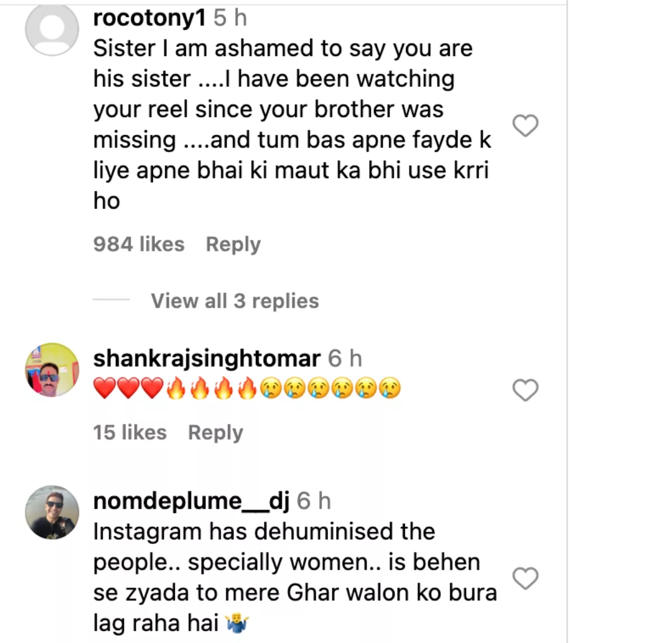Image resolution: width=672 pixels, height=643 pixels.
Task: Open nomdeplume__dj's profile picture
Action: (x=52, y=512)
